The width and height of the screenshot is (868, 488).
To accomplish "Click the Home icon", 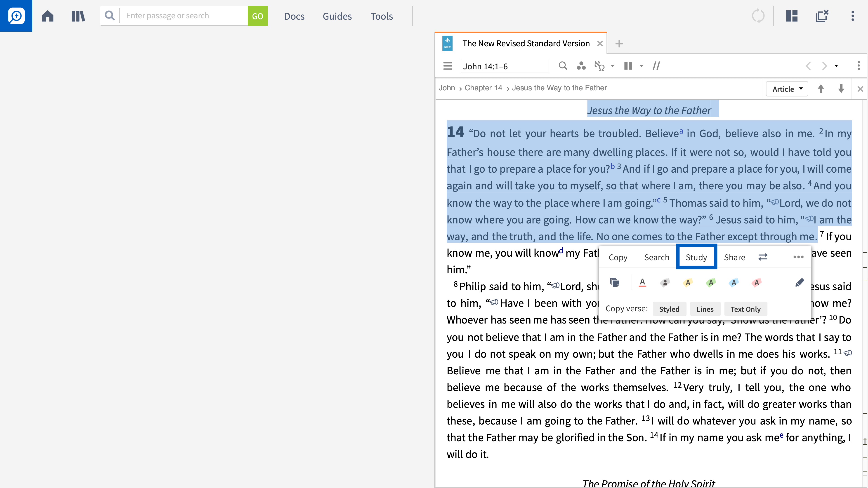I will click(47, 16).
